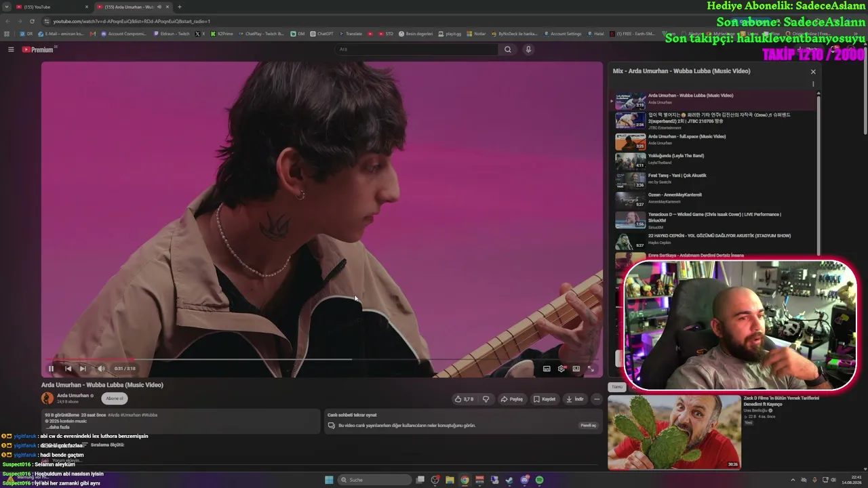This screenshot has width=868, height=488.
Task: Skip to the next video
Action: 83,369
